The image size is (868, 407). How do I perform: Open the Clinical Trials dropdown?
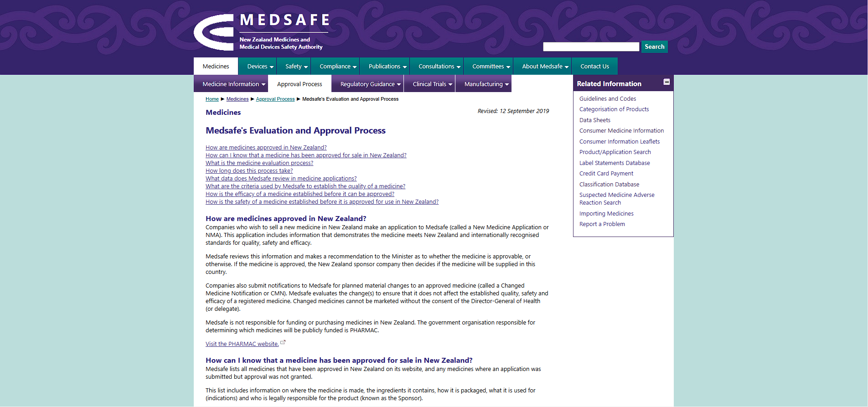(432, 84)
